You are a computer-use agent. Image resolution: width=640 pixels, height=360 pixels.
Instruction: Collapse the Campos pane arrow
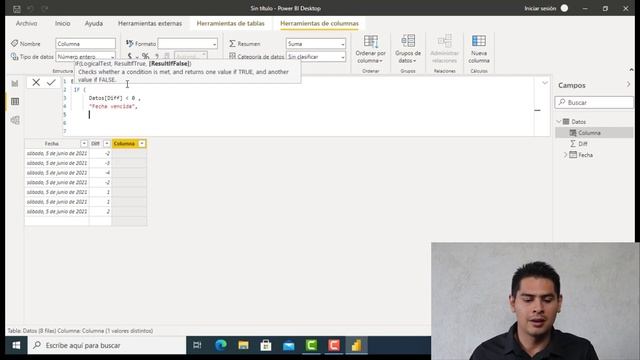pyautogui.click(x=628, y=84)
